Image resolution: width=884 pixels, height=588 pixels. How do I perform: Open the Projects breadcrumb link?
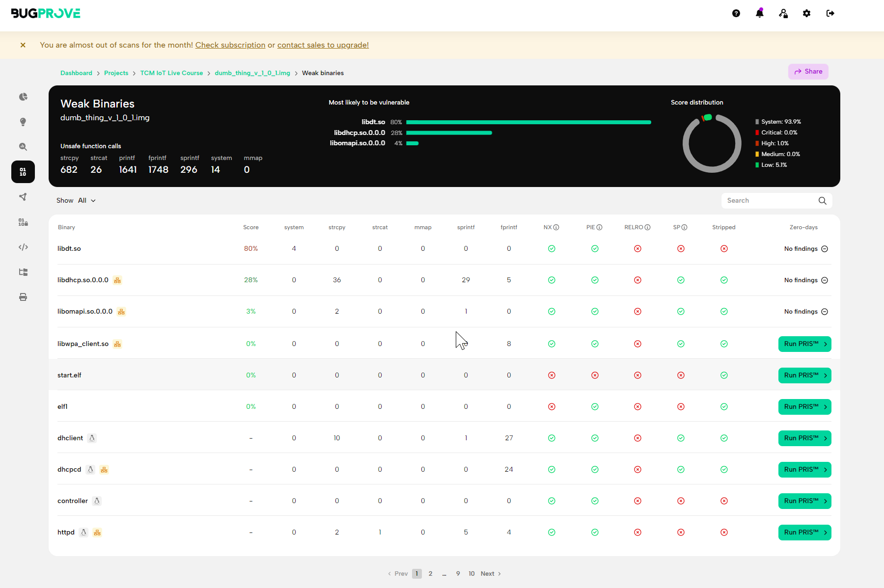pyautogui.click(x=116, y=73)
